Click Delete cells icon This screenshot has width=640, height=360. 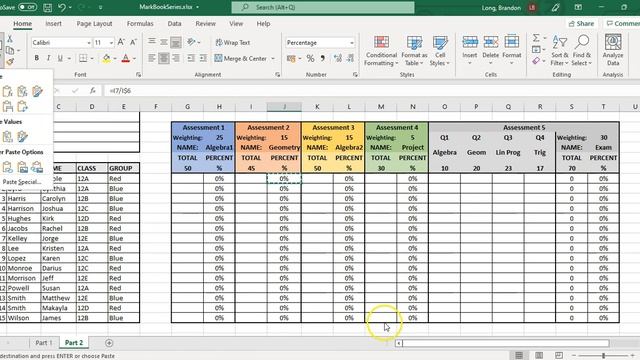[491, 42]
